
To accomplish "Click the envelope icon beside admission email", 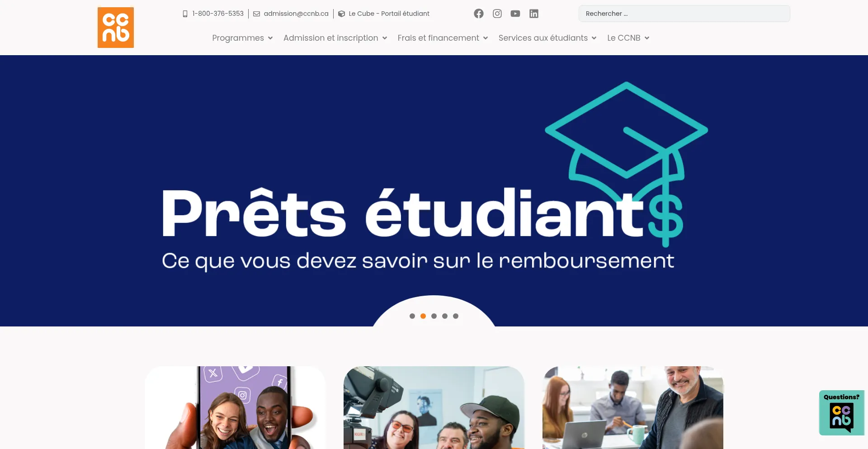I will [x=256, y=14].
